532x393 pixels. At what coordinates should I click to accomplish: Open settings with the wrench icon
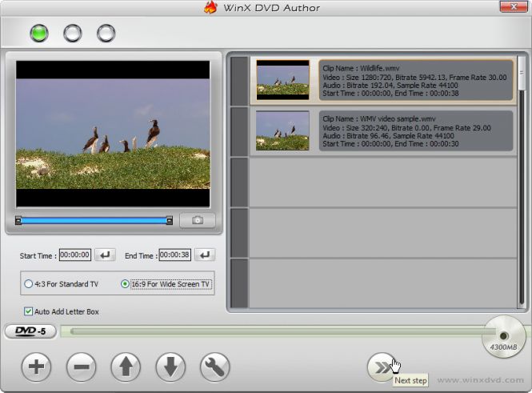(x=215, y=367)
